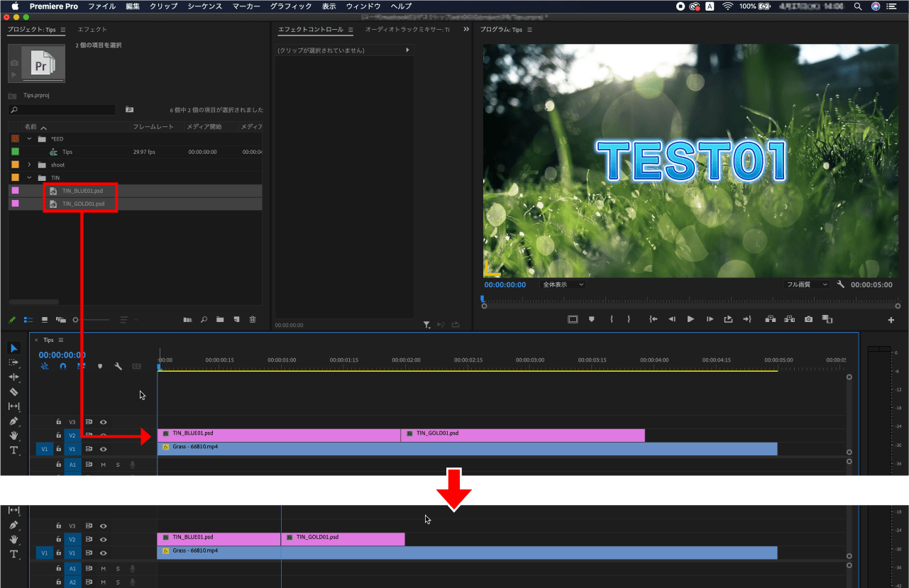Click the Create Bin from Query icon
909x588 pixels.
129,109
